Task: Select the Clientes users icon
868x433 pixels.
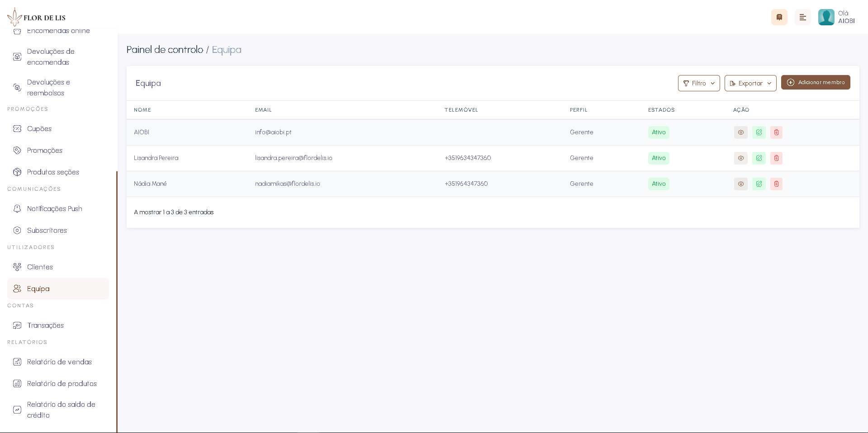Action: coord(17,267)
